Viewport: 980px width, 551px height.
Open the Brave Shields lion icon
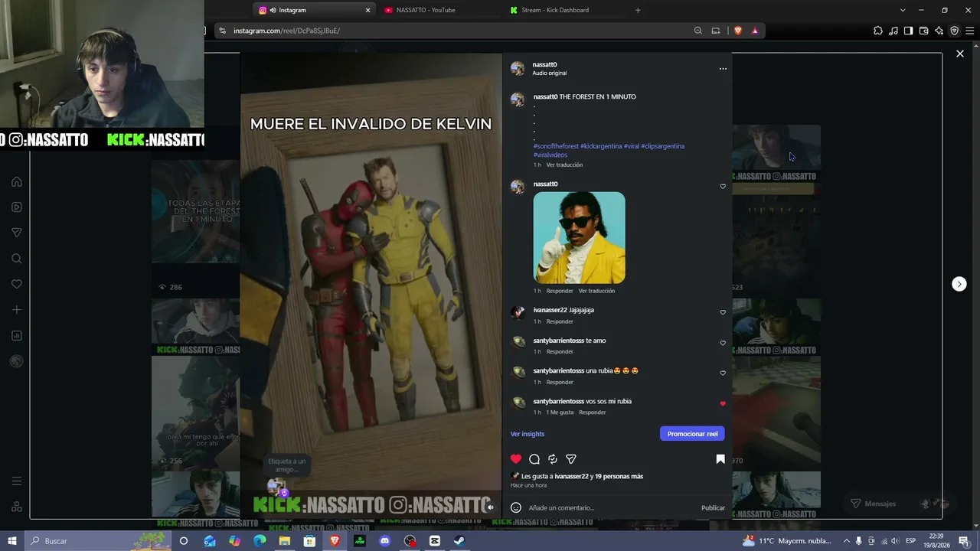coord(738,31)
